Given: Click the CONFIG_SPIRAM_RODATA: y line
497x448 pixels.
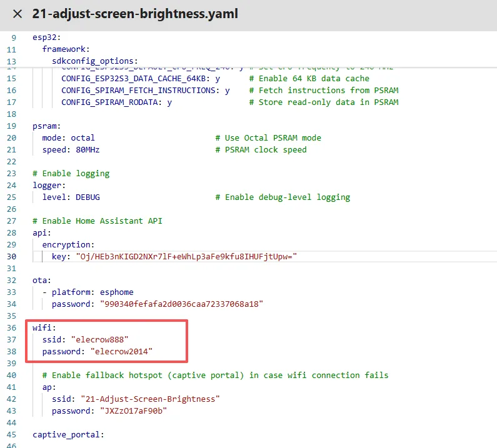Looking at the screenshot, I should [116, 102].
